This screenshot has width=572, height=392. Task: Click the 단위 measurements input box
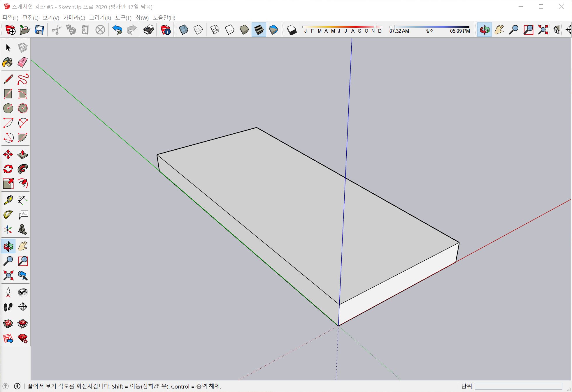tap(518, 386)
